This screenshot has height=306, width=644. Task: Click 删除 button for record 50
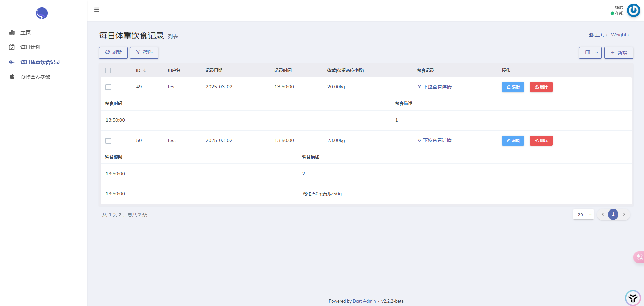[541, 141]
